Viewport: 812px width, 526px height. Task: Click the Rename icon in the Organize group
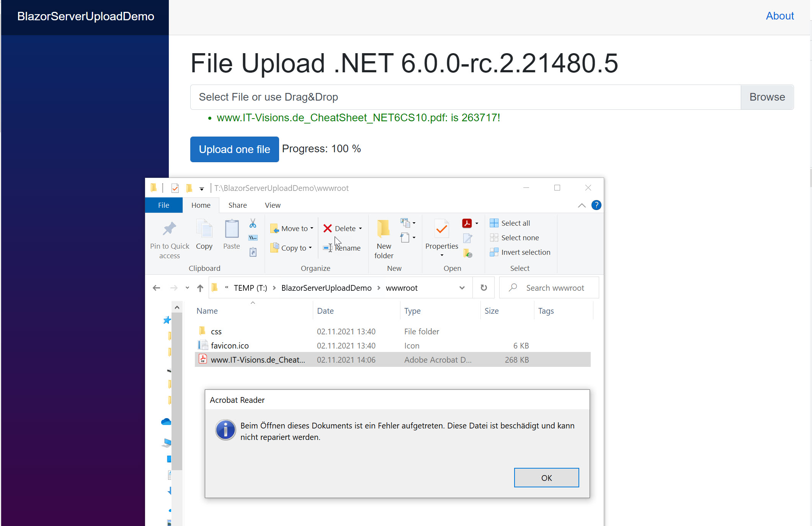tap(328, 248)
